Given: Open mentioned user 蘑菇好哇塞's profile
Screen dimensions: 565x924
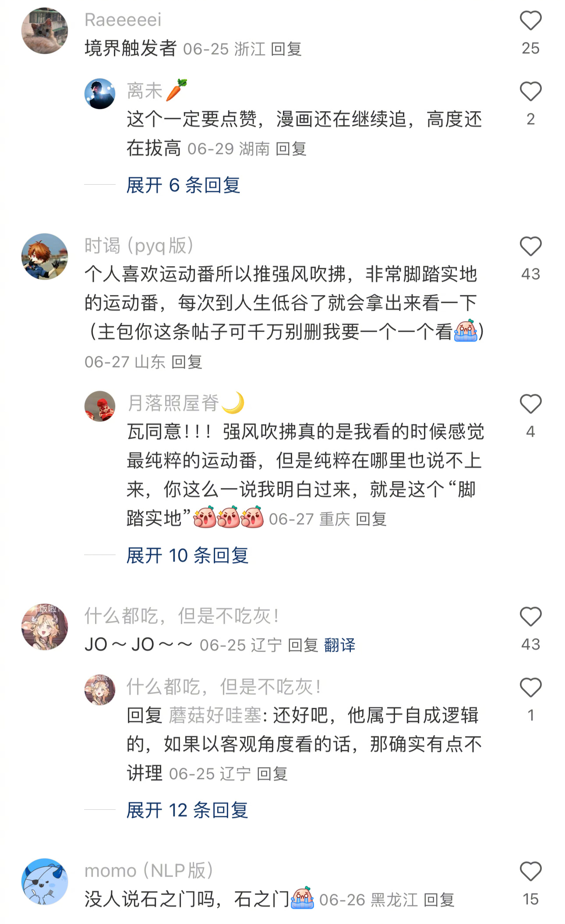Looking at the screenshot, I should tap(215, 716).
